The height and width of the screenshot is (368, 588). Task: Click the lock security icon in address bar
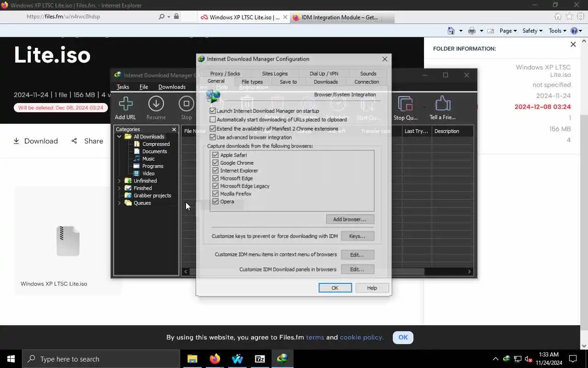175,17
